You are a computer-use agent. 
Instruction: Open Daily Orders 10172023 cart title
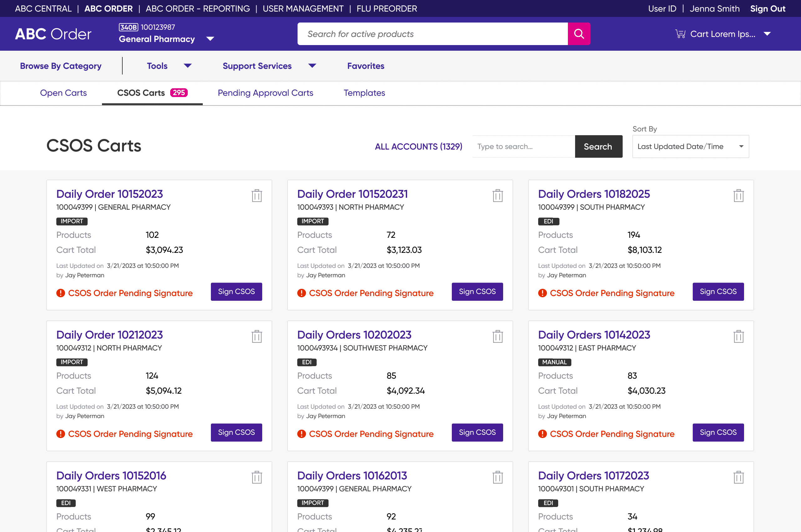(593, 476)
